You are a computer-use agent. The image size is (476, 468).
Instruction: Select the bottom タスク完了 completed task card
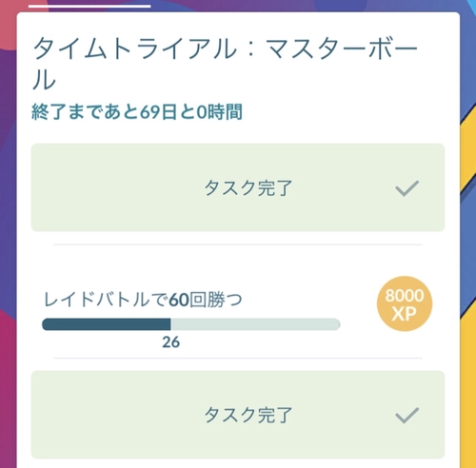[238, 415]
